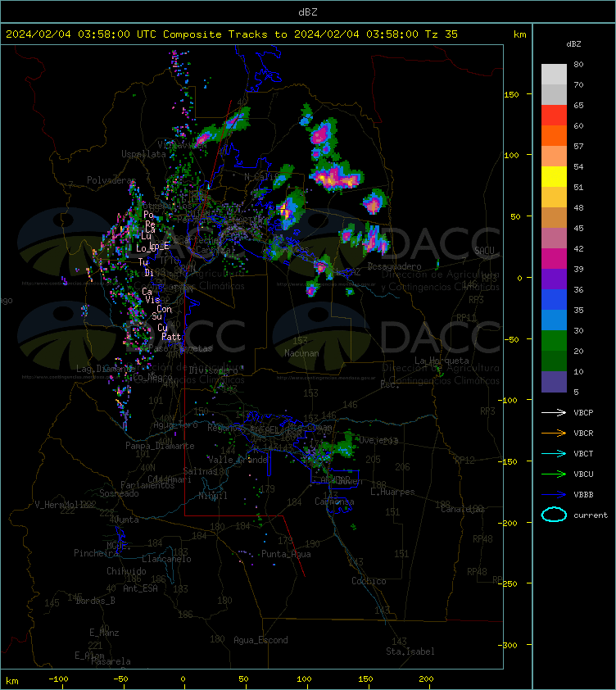Click the 'Valle_Grande' place label
616x690 pixels.
[238, 460]
